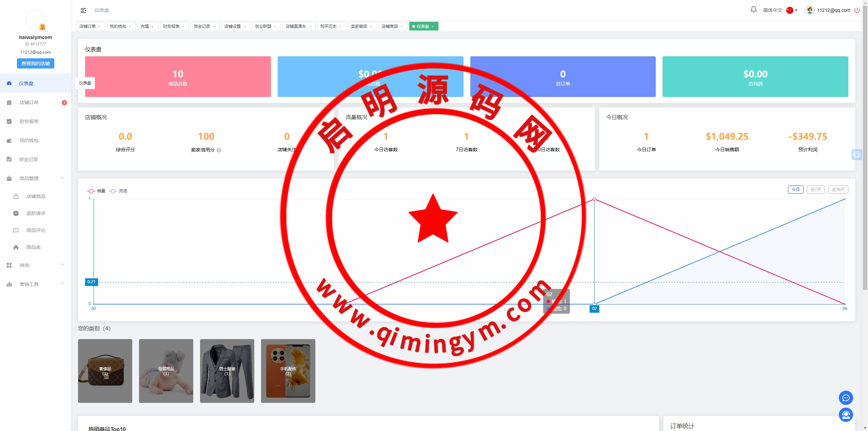The image size is (868, 431).
Task: Open 我的钱包 in sidebar
Action: [29, 140]
